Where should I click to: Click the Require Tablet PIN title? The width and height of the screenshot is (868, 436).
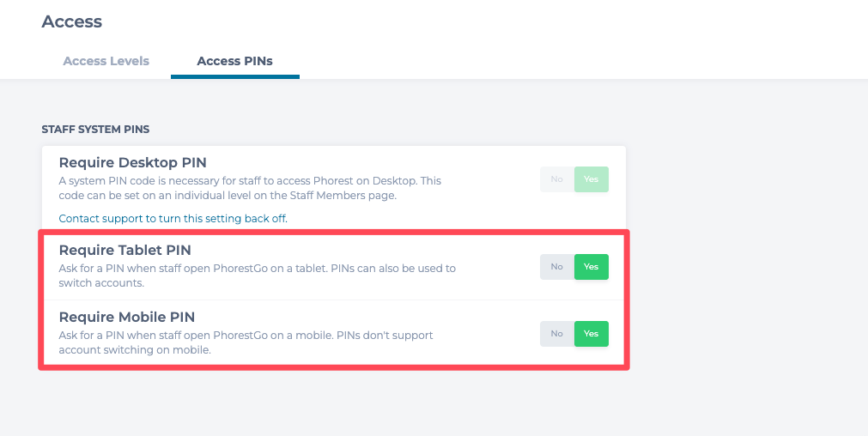pos(124,251)
